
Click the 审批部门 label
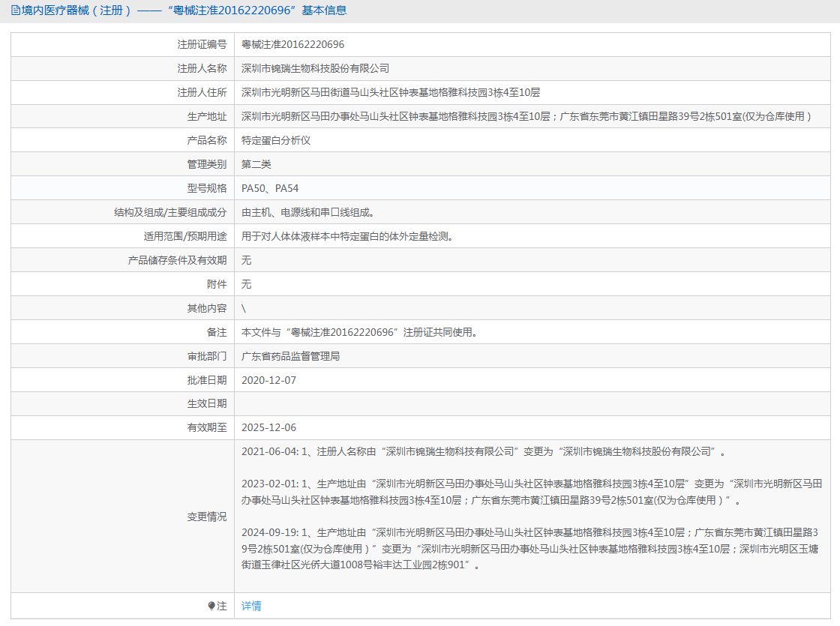tap(207, 357)
